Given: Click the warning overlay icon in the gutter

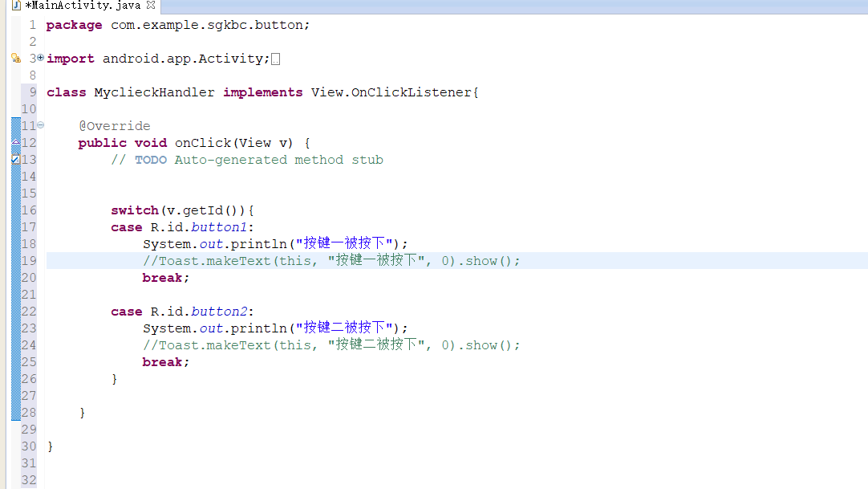Looking at the screenshot, I should coord(18,61).
